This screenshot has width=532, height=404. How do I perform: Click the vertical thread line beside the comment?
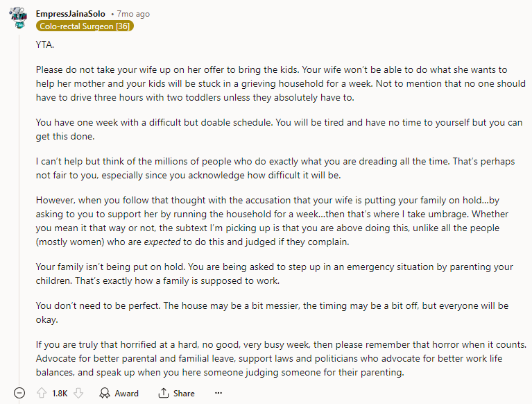tap(19, 208)
